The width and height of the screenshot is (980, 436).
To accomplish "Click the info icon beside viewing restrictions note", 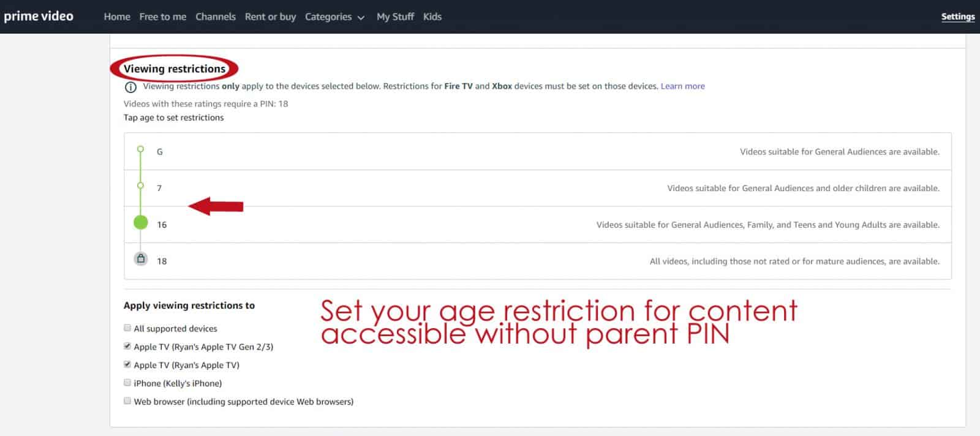I will tap(130, 87).
